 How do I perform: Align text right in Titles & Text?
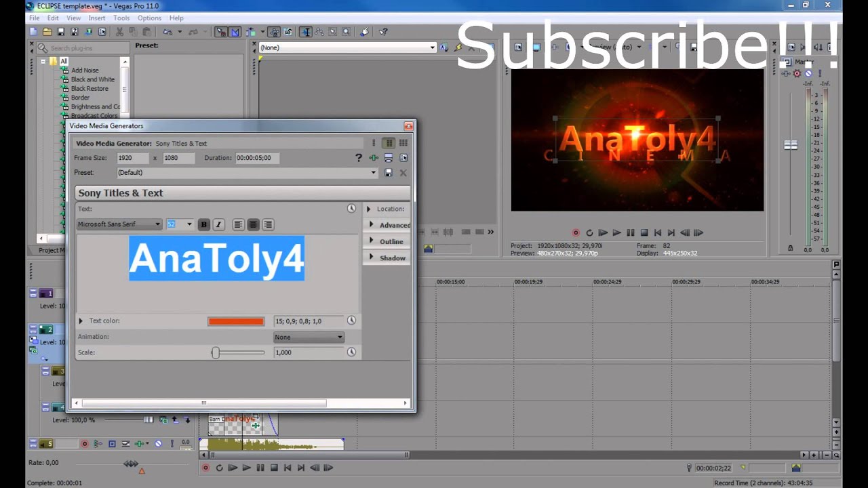click(268, 224)
